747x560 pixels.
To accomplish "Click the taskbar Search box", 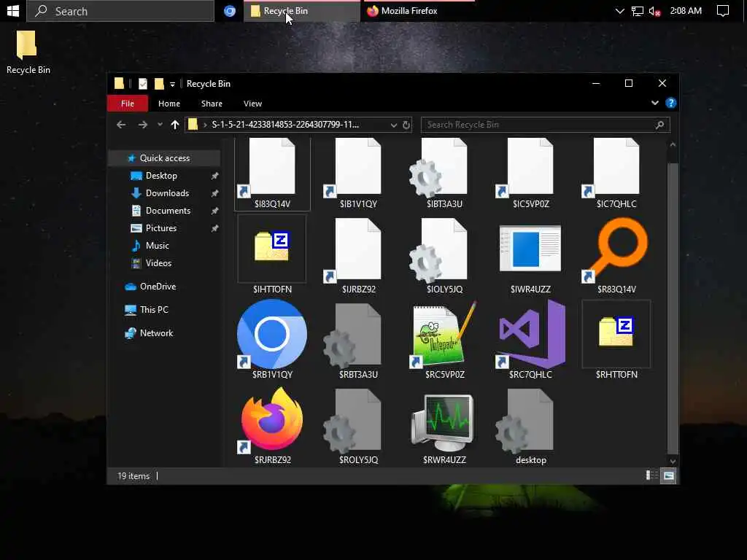I will [120, 11].
